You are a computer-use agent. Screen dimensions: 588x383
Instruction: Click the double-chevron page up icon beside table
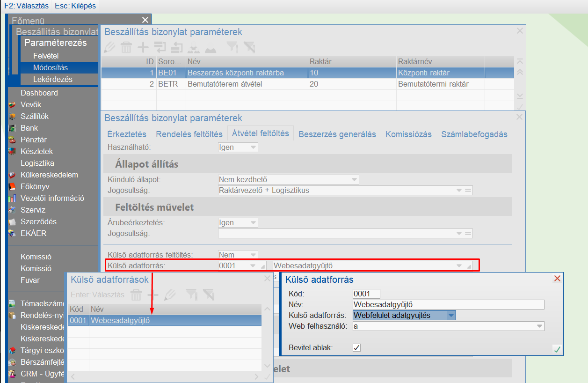pyautogui.click(x=519, y=72)
